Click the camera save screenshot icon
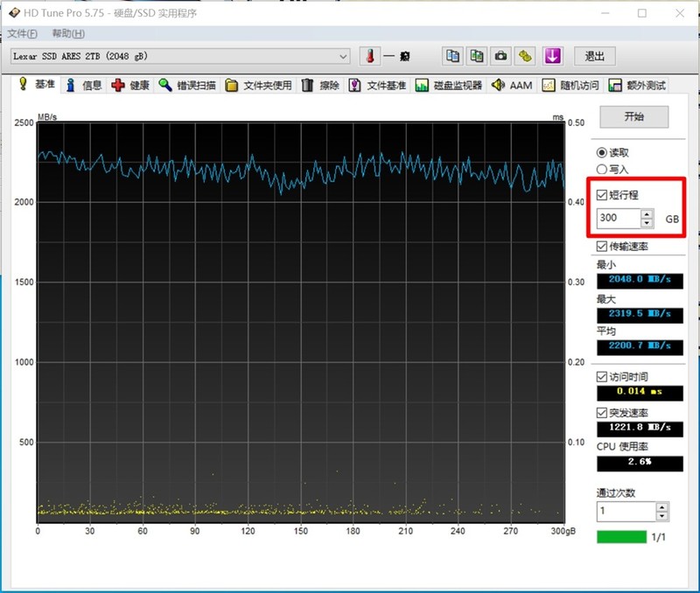 [500, 56]
